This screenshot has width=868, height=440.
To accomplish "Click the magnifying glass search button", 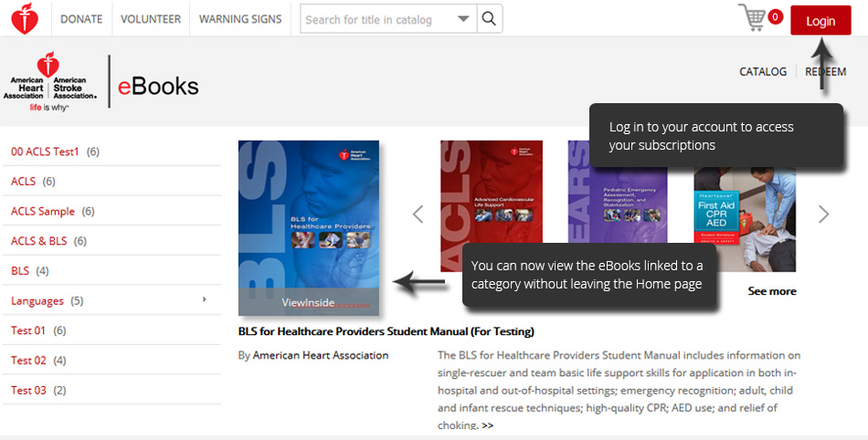I will pos(489,19).
